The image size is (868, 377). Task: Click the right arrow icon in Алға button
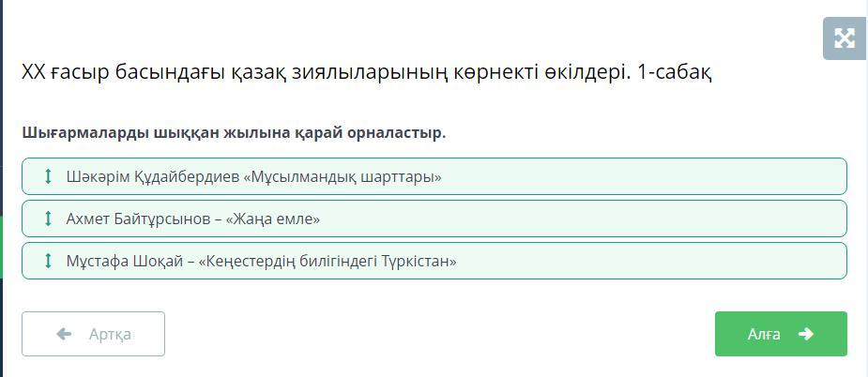[805, 334]
